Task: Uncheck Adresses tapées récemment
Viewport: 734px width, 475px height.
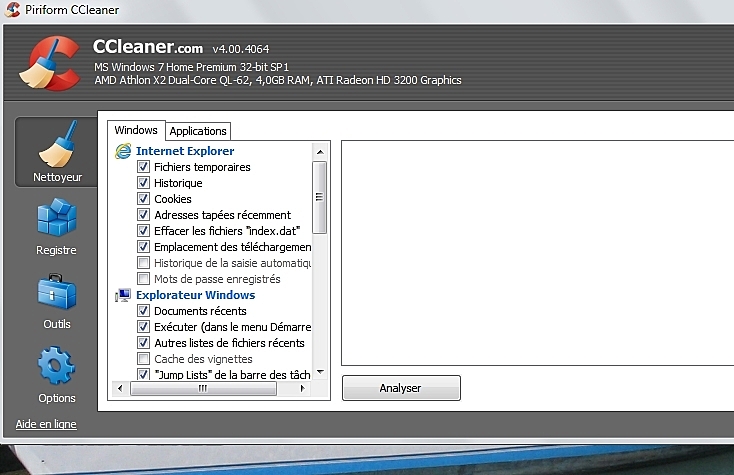Action: (144, 214)
